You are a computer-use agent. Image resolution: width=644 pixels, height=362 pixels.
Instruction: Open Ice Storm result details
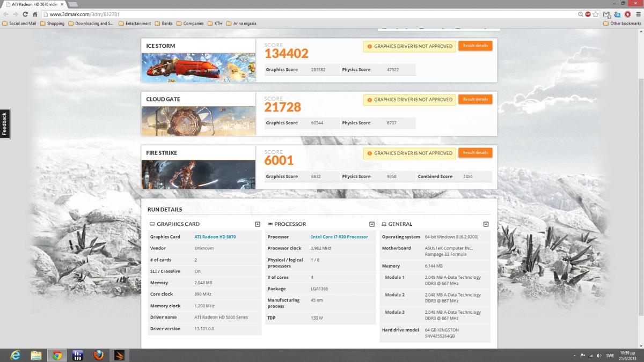coord(475,46)
